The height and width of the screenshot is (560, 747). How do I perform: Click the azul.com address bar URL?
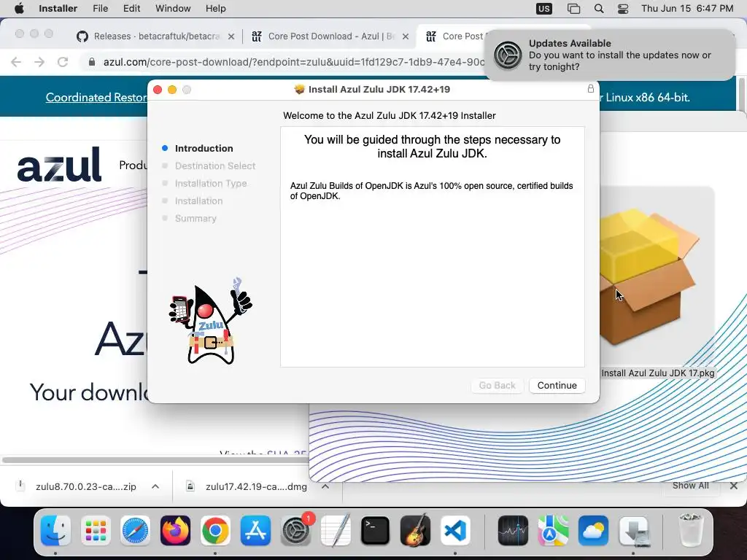(x=293, y=62)
